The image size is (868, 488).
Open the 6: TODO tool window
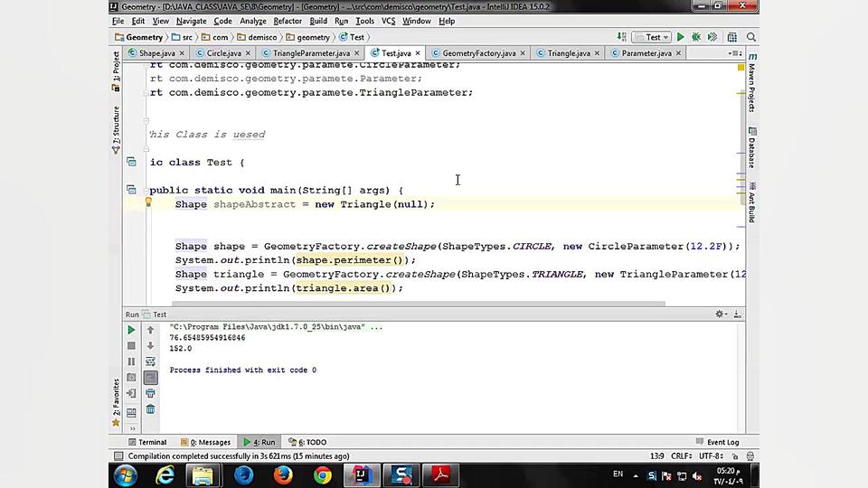pos(307,442)
